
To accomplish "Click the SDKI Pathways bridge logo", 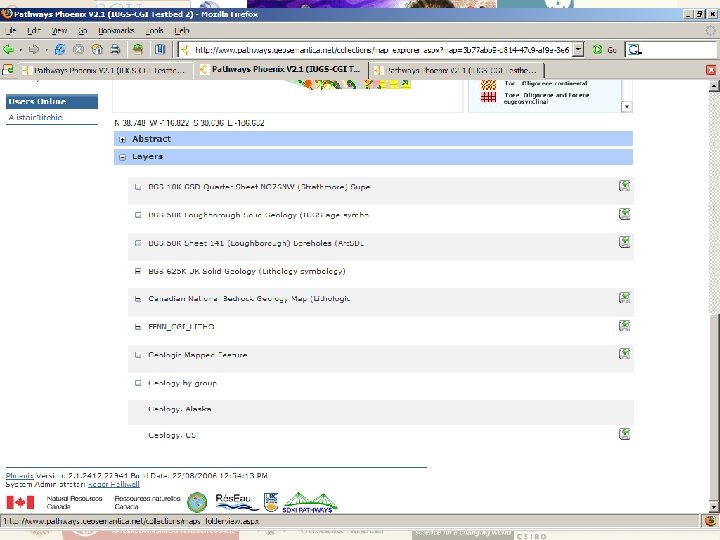I will (x=310, y=502).
